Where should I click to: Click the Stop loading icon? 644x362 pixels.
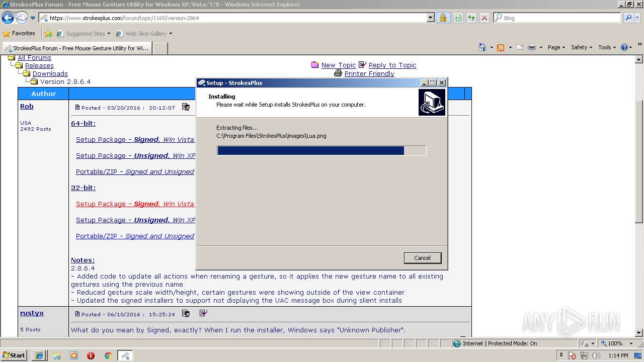[485, 18]
